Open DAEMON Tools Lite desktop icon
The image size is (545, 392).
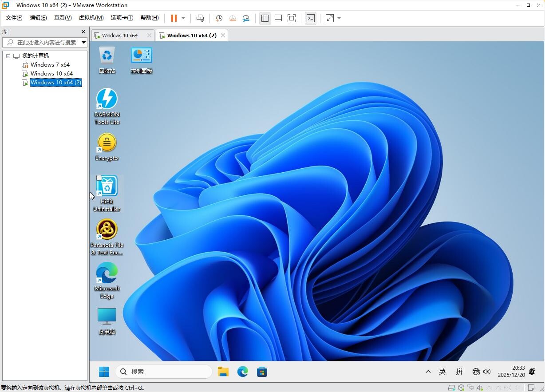[107, 99]
